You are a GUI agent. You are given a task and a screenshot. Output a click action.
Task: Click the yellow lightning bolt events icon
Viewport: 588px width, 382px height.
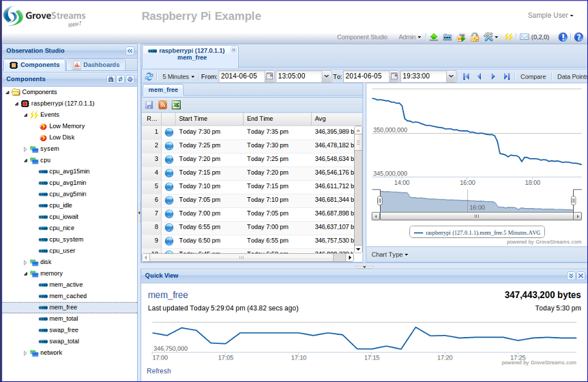(x=508, y=38)
